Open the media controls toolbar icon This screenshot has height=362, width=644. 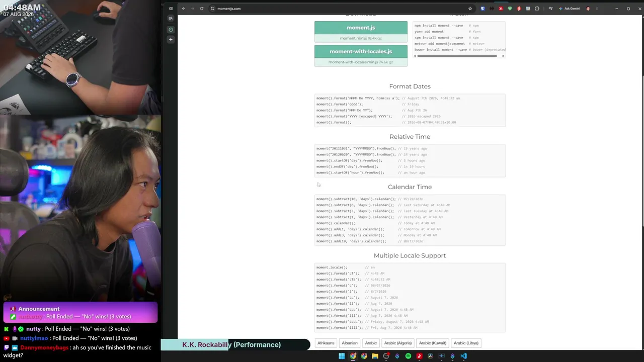[x=551, y=9]
